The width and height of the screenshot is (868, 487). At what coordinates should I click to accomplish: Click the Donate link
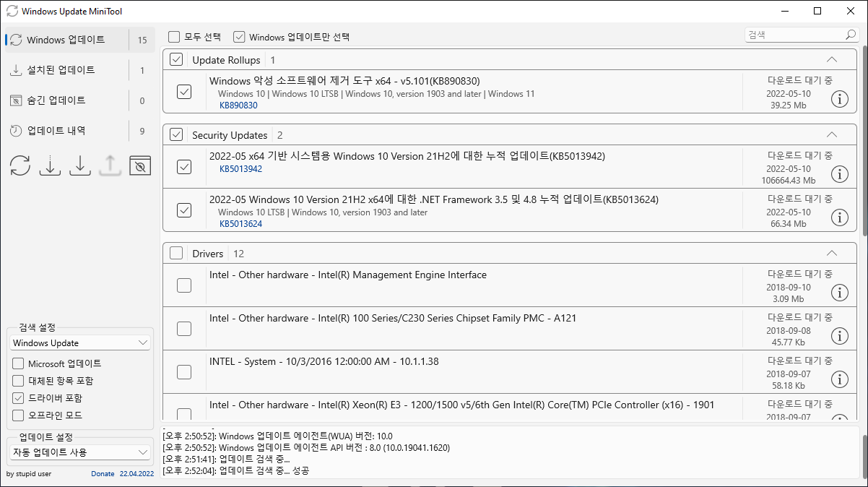pyautogui.click(x=103, y=474)
